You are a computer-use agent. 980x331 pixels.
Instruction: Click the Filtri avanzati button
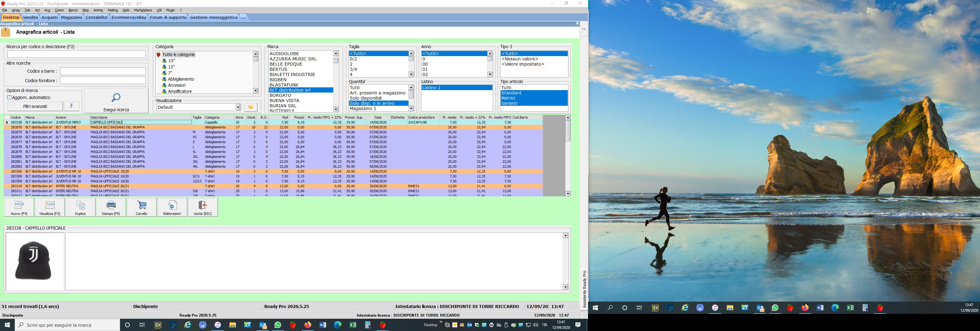click(x=35, y=106)
